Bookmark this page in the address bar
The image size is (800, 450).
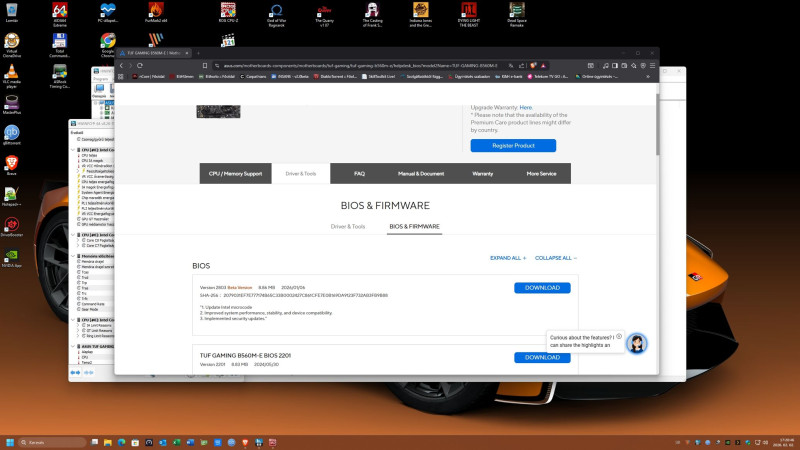click(x=205, y=65)
